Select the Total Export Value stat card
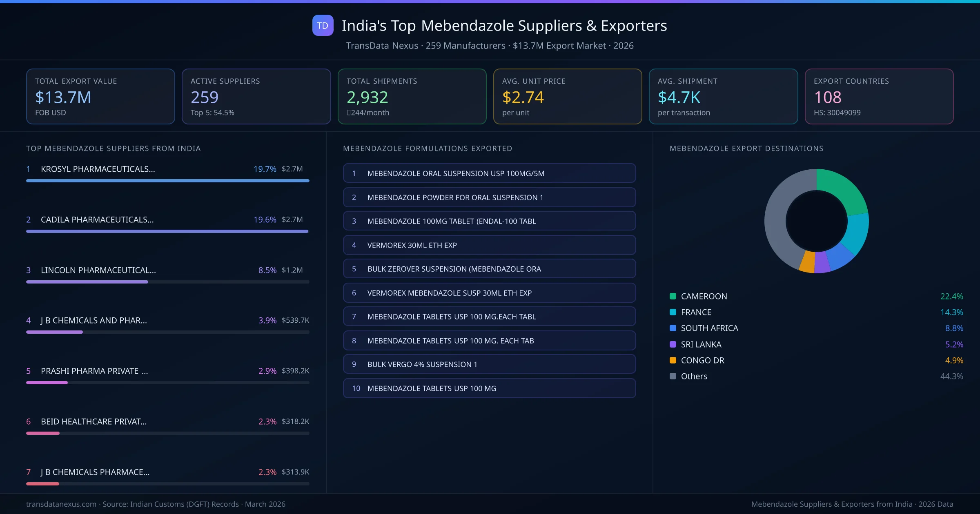The image size is (980, 514). tap(100, 96)
